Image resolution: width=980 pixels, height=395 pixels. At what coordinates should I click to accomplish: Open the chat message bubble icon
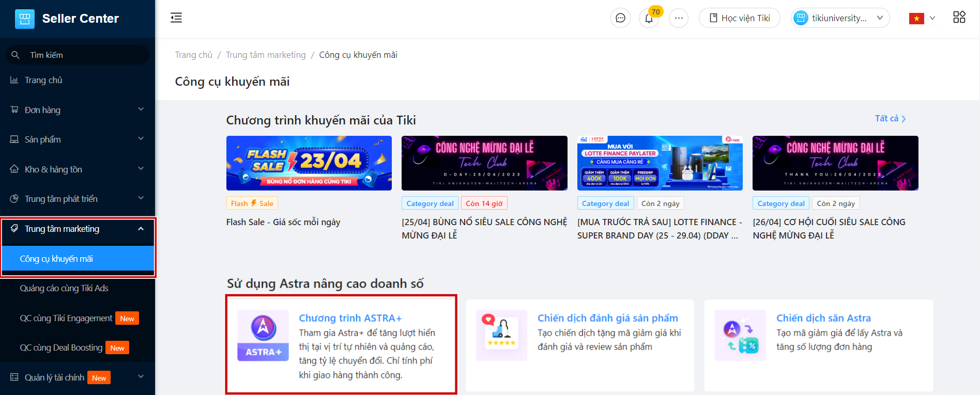[620, 18]
